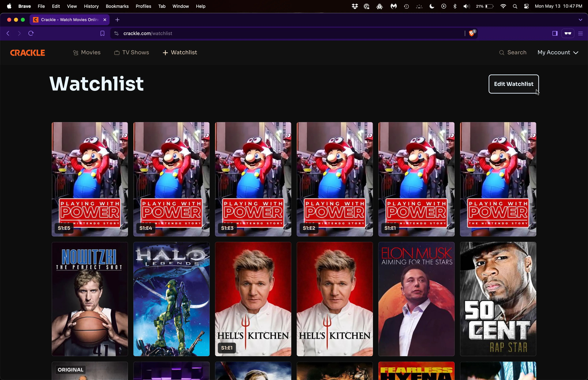Image resolution: width=588 pixels, height=380 pixels.
Task: Open a new tab with plus button
Action: [117, 20]
